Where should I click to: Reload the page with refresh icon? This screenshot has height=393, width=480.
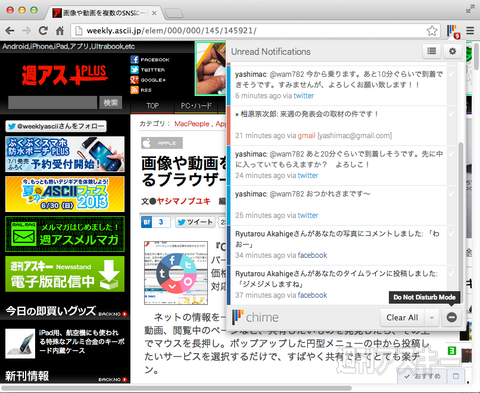click(43, 31)
